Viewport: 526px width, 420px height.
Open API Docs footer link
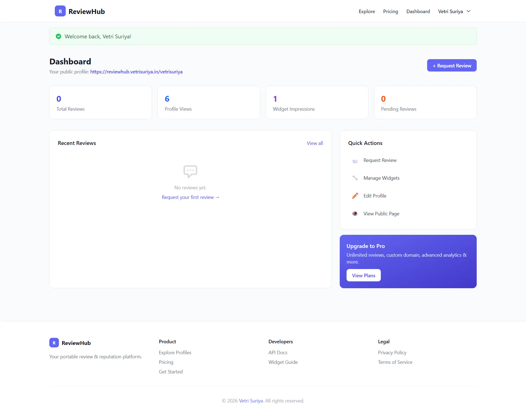[x=278, y=353]
